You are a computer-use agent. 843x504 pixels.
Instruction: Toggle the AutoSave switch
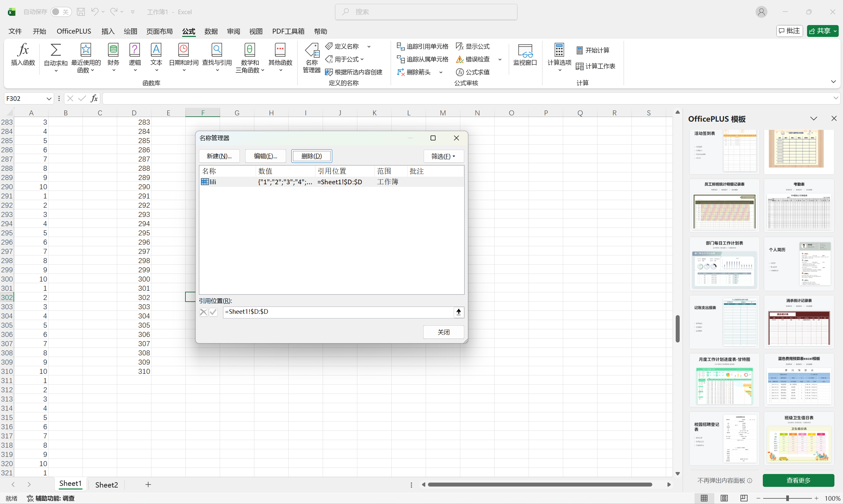click(61, 12)
